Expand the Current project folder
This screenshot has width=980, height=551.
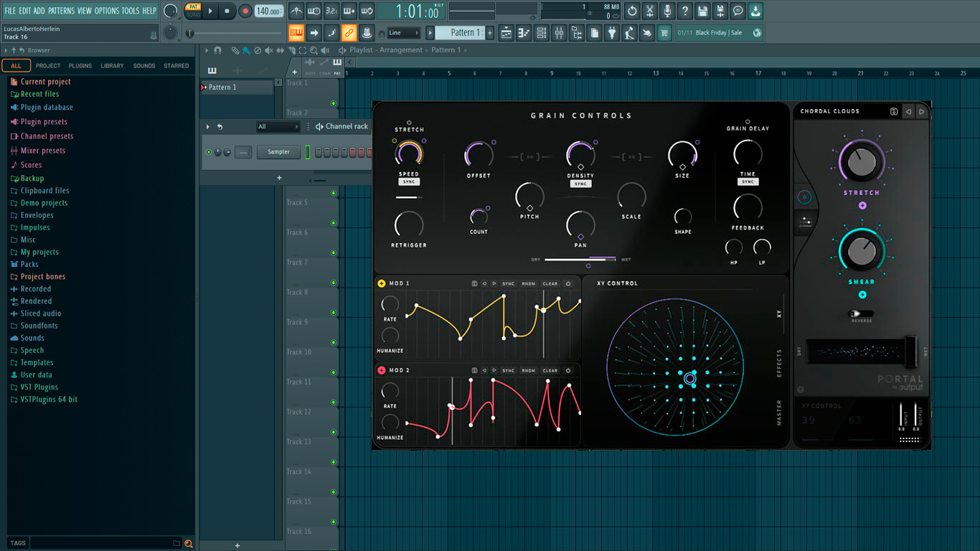(45, 82)
